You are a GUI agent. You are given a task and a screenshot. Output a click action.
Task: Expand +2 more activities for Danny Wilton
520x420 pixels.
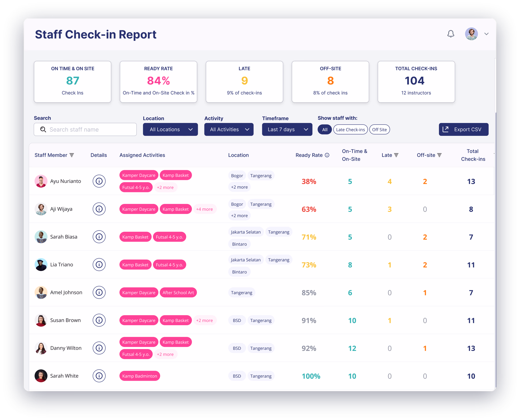pyautogui.click(x=165, y=354)
